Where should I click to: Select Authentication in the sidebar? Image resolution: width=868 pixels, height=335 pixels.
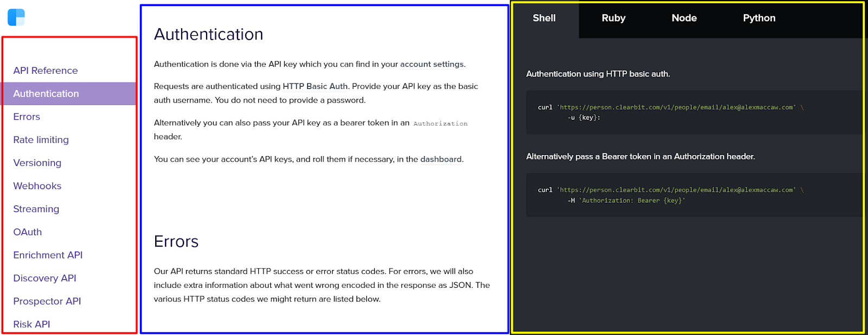tap(69, 94)
